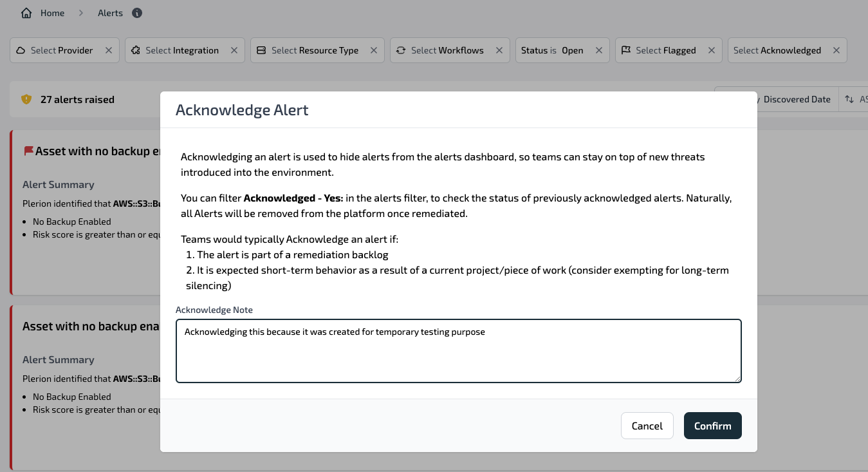The height and width of the screenshot is (472, 868).
Task: Clear the Select Flagged filter with X
Action: (x=711, y=50)
